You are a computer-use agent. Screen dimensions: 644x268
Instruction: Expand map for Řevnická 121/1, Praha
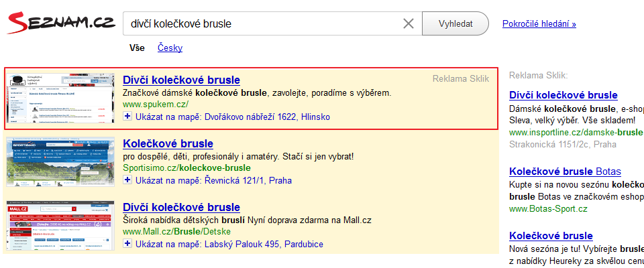[x=127, y=181]
